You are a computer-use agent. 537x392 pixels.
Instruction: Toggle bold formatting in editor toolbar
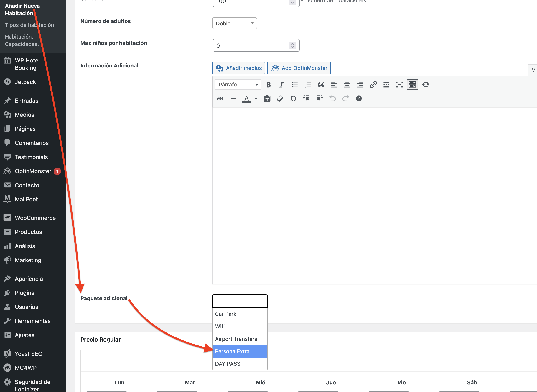tap(268, 85)
